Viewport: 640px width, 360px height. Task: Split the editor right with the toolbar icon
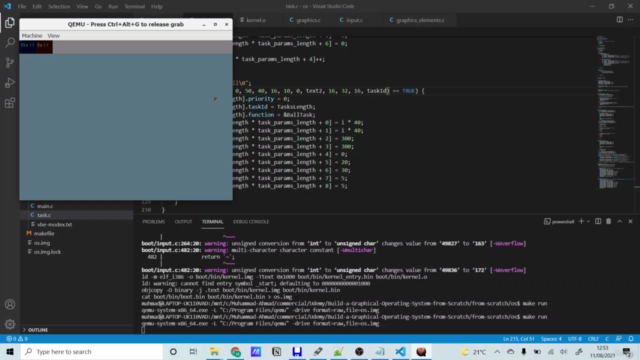tap(620, 20)
